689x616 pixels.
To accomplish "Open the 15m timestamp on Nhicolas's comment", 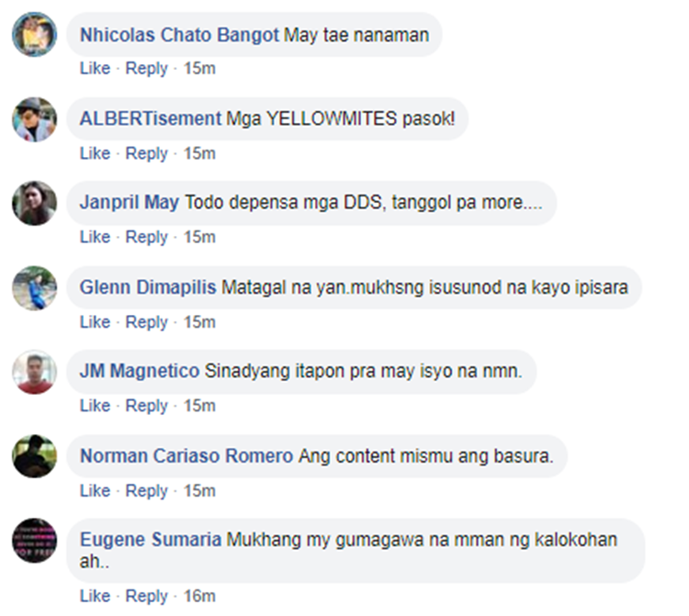I will coord(199,69).
